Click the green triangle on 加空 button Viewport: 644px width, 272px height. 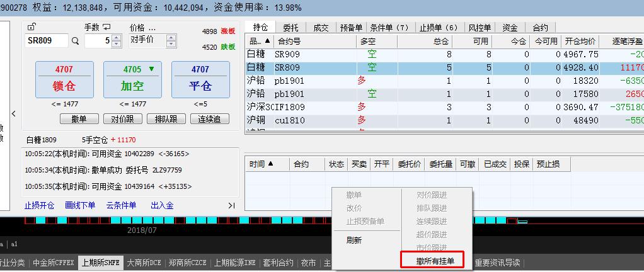tap(151, 69)
